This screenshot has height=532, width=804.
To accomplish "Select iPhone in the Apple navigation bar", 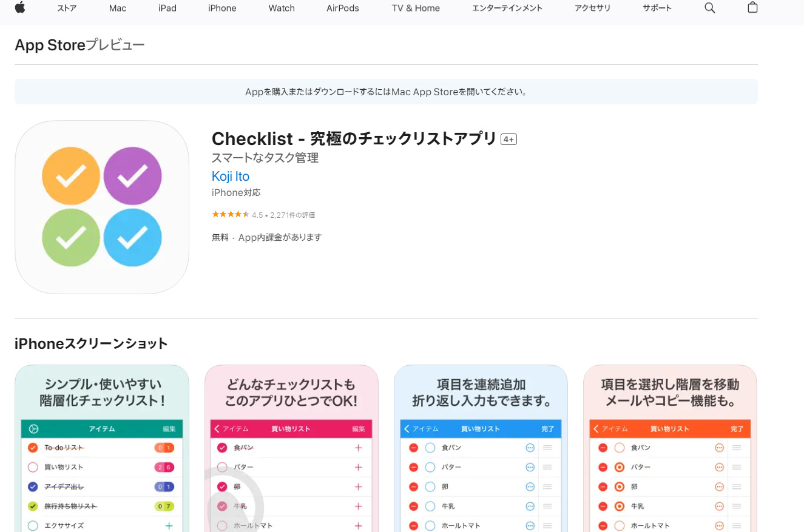I will pos(221,8).
